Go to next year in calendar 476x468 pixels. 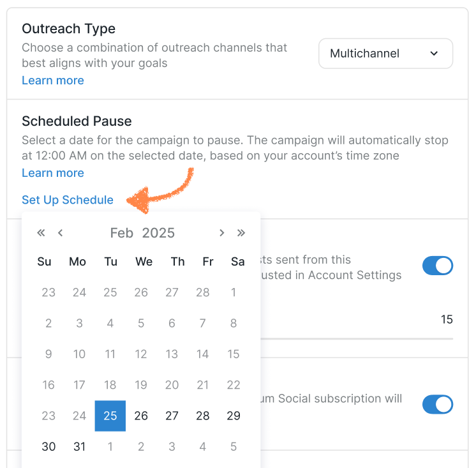coord(241,233)
